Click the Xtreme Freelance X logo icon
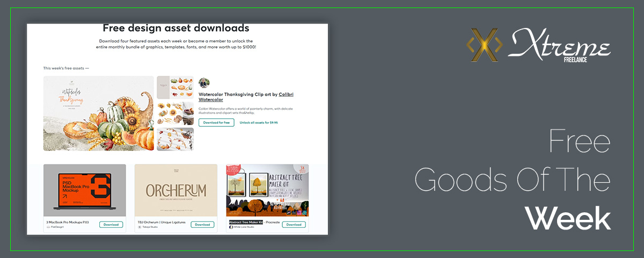 [485, 45]
